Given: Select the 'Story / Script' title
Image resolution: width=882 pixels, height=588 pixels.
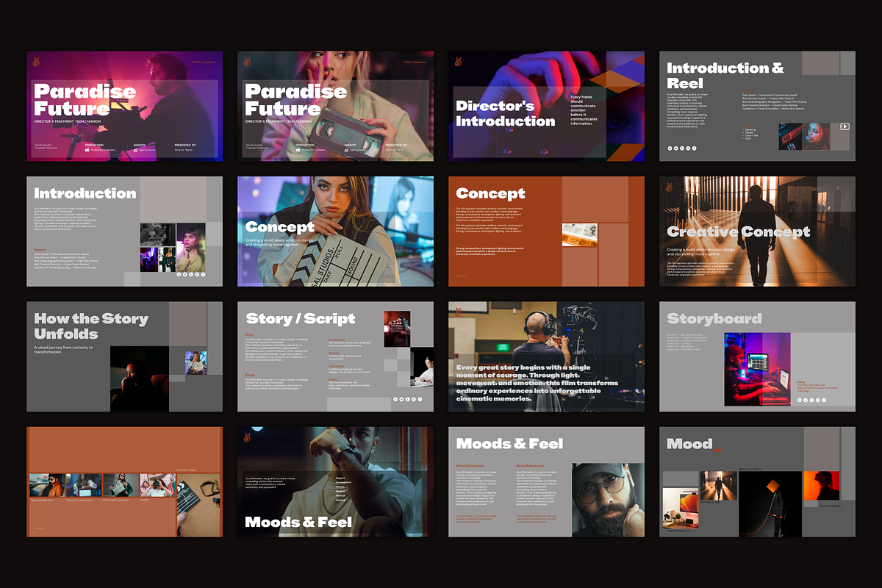Looking at the screenshot, I should (300, 318).
